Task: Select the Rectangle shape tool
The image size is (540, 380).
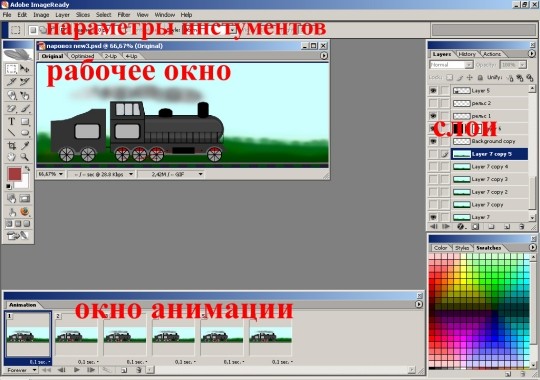Action: (x=24, y=121)
